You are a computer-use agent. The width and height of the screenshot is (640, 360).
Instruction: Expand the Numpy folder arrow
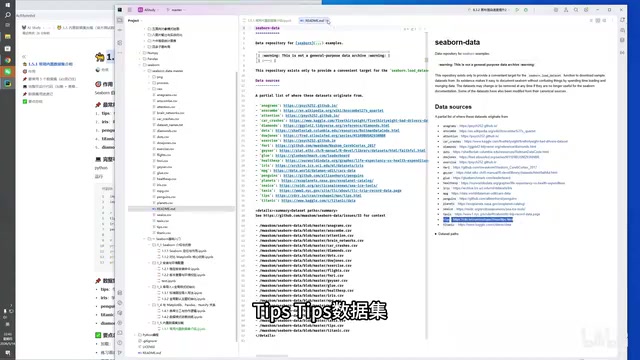coord(140,53)
